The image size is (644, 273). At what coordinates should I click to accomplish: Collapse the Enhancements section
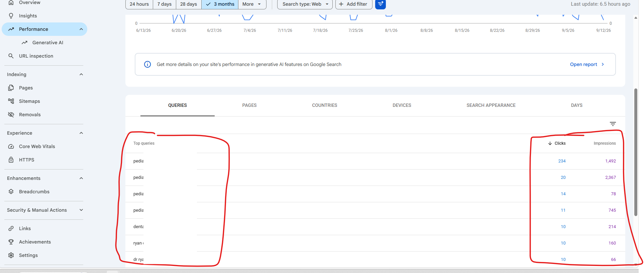(x=81, y=178)
